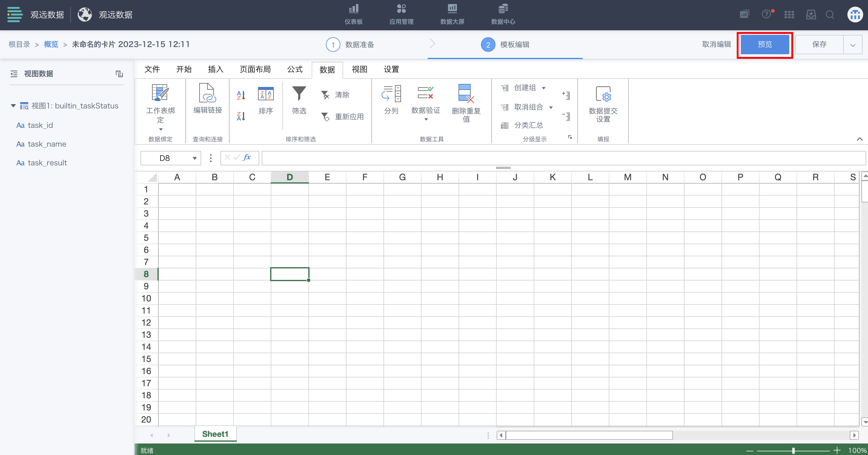The image size is (868, 455).
Task: Open Data Submit Settings (数据提交设置)
Action: click(603, 94)
